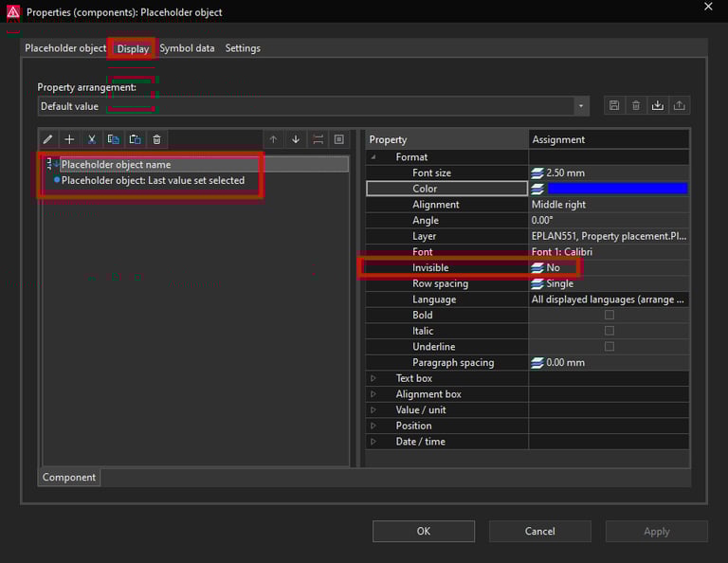Click Language value 'All displayed languages'
The width and height of the screenshot is (728, 563).
pyautogui.click(x=609, y=300)
